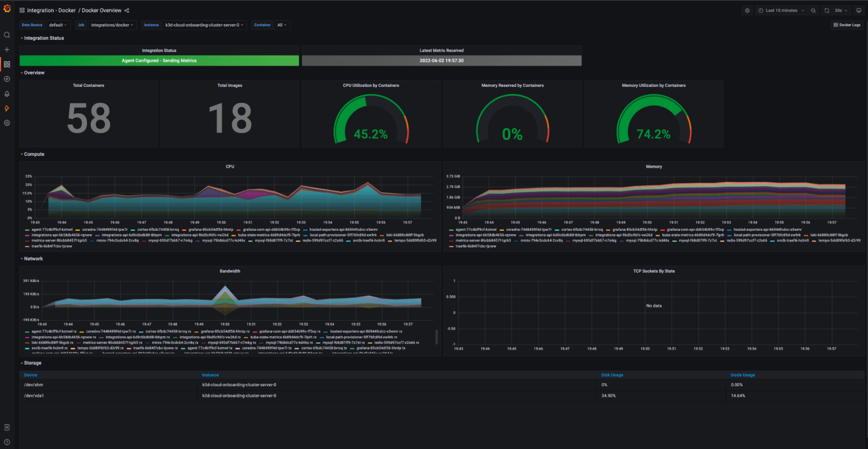Click the Grafana logo
This screenshot has height=449, width=868.
[x=7, y=8]
